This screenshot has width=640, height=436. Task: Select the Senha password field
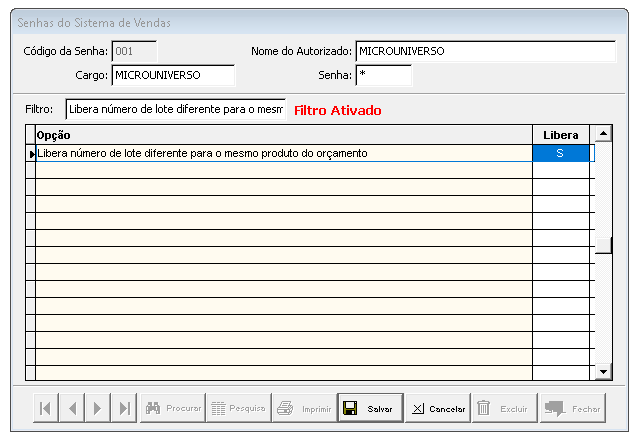383,75
